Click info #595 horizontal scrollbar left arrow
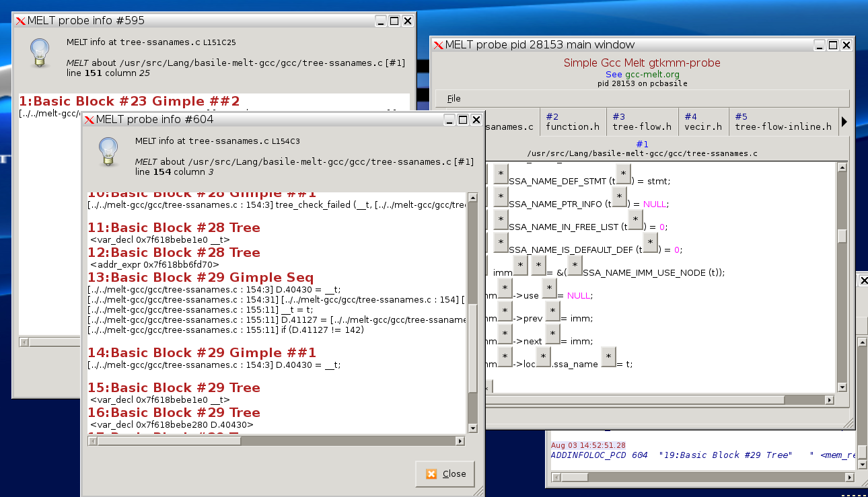 point(24,342)
